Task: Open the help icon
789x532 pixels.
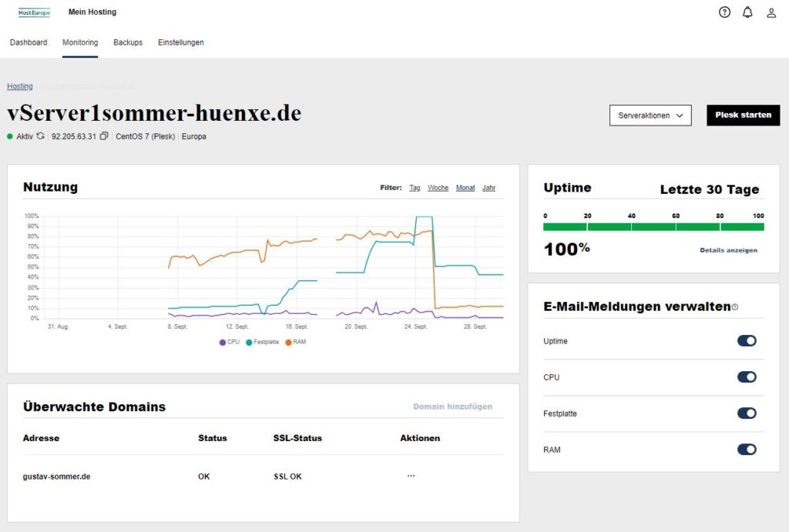Action: (724, 12)
